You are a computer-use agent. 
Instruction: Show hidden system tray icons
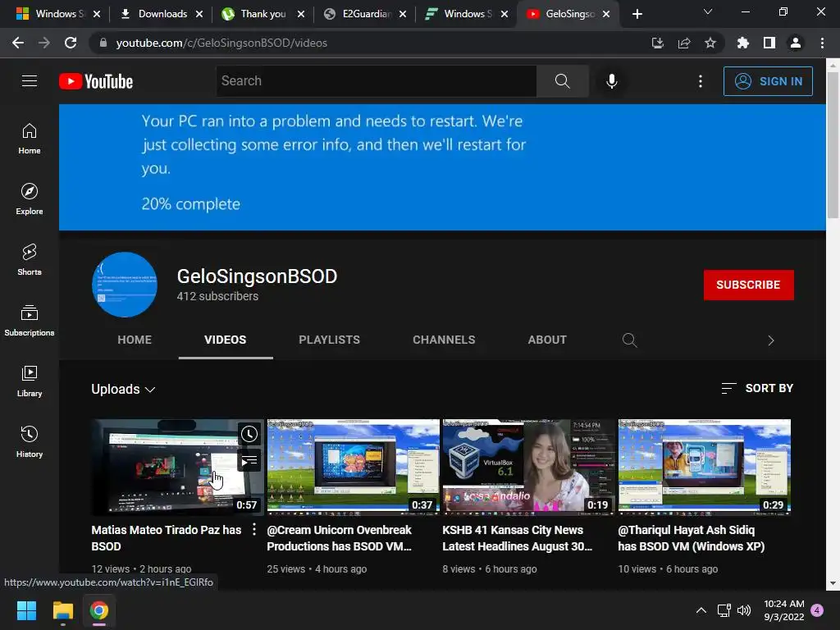(701, 610)
